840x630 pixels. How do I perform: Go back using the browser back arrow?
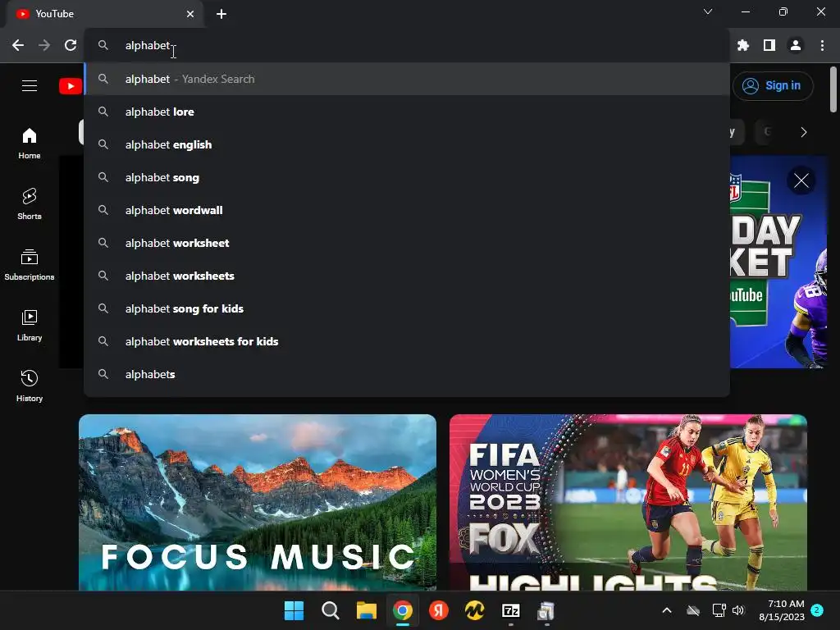(18, 46)
